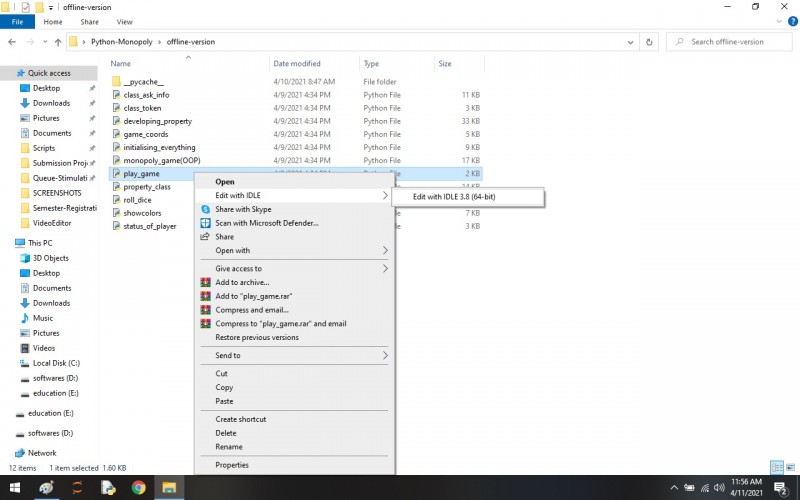Click the Search offline-version field
800x500 pixels.
(x=729, y=42)
